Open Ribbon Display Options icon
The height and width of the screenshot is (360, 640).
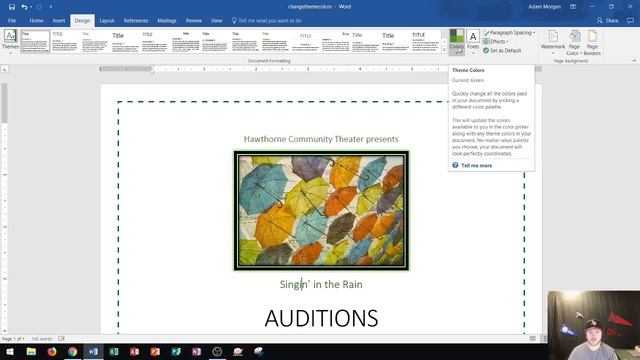click(x=573, y=7)
